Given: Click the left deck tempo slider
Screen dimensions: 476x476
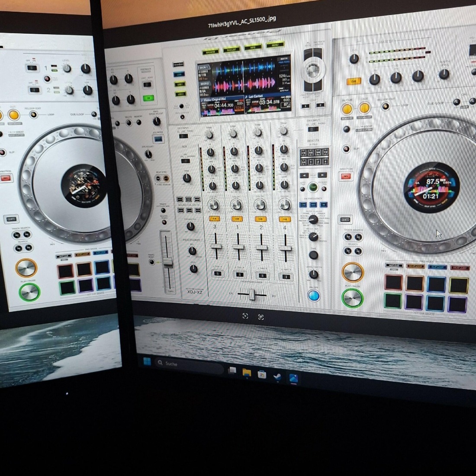Looking at the screenshot, I should [167, 261].
